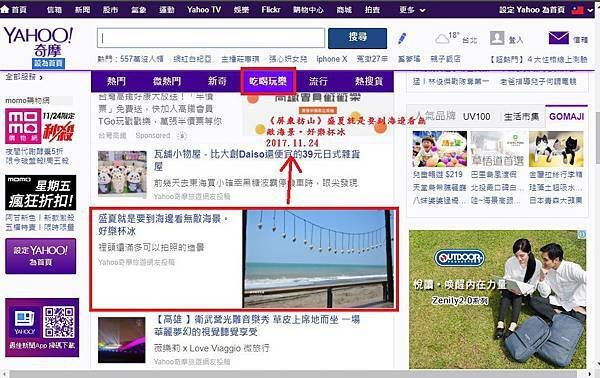Click inside the Yahoo search input field

[x=211, y=38]
